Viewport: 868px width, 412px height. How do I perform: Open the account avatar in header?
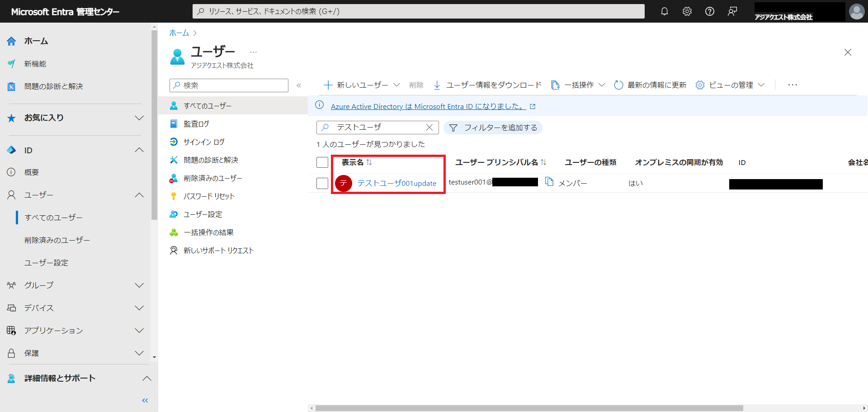tap(856, 11)
